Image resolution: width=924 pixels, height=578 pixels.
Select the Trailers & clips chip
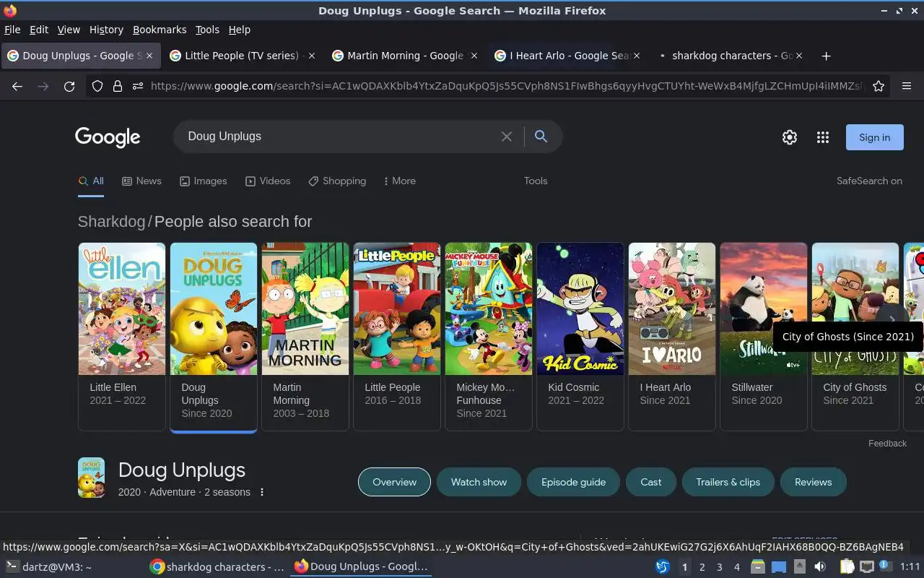coord(728,482)
